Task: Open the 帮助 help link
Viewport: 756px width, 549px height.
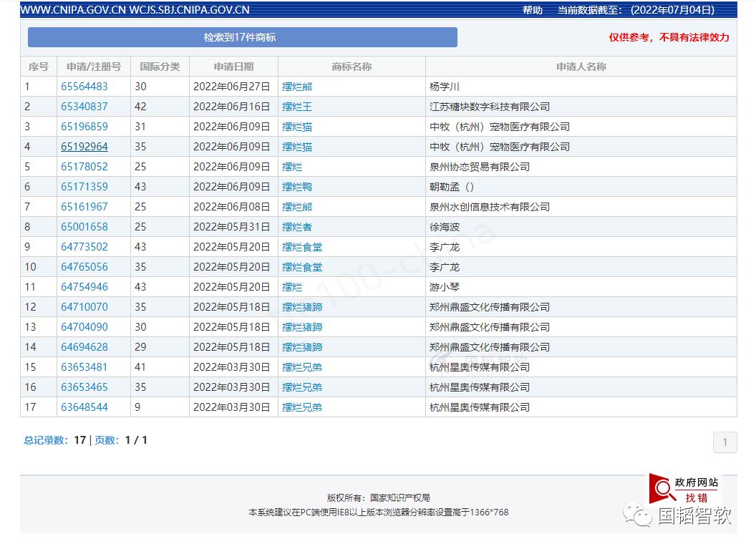Action: pos(533,10)
